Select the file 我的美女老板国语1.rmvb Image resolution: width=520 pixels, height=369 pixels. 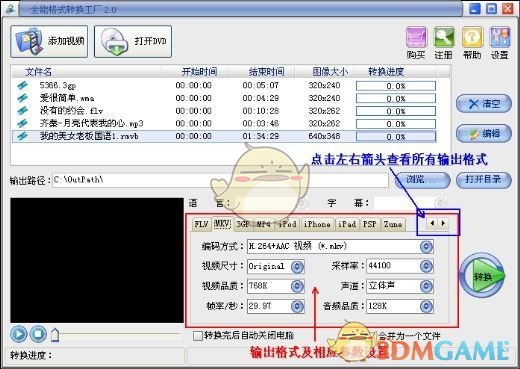pos(224,136)
